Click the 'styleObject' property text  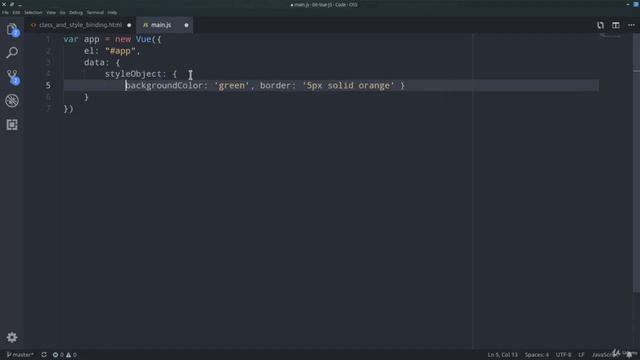[133, 74]
